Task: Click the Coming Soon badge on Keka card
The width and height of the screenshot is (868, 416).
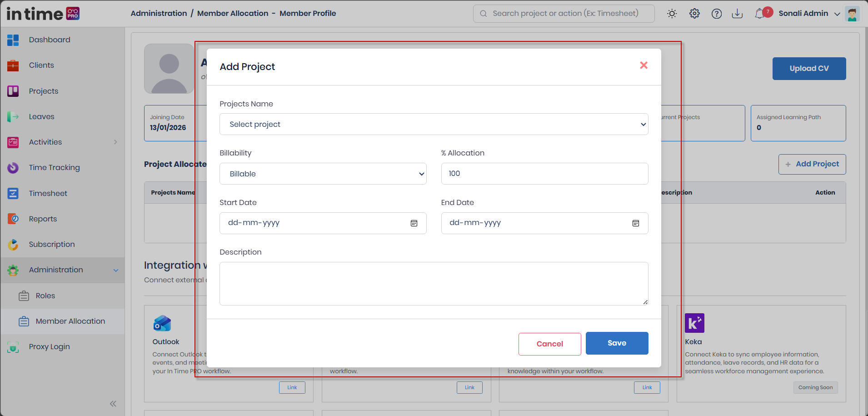Action: [815, 387]
